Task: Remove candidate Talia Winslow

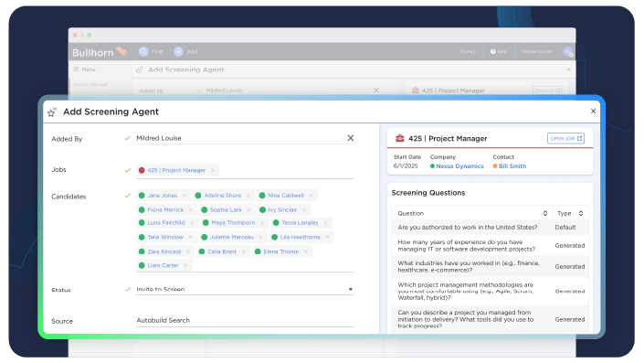Action: point(191,237)
